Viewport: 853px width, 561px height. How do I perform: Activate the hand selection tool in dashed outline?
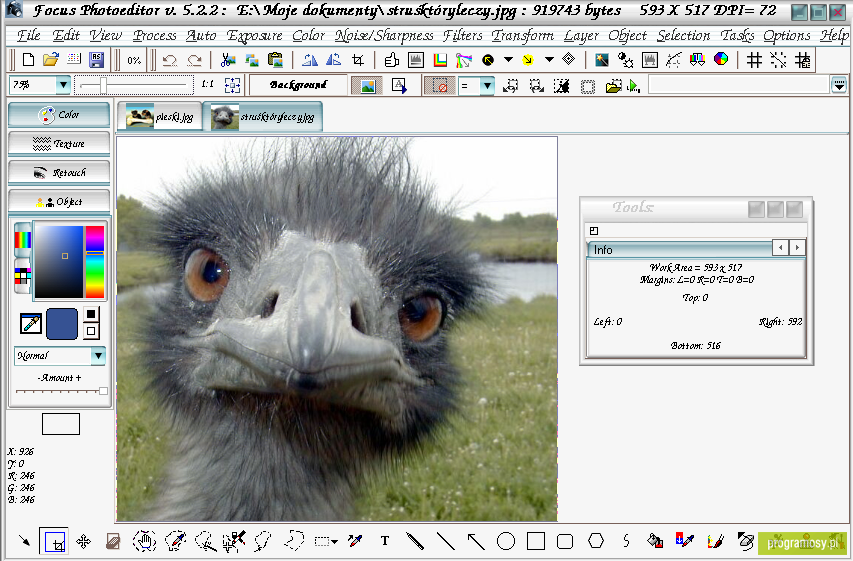click(x=145, y=541)
